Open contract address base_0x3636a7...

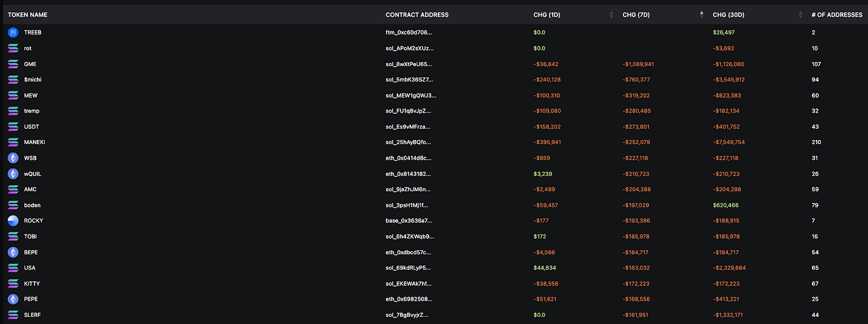click(x=409, y=220)
